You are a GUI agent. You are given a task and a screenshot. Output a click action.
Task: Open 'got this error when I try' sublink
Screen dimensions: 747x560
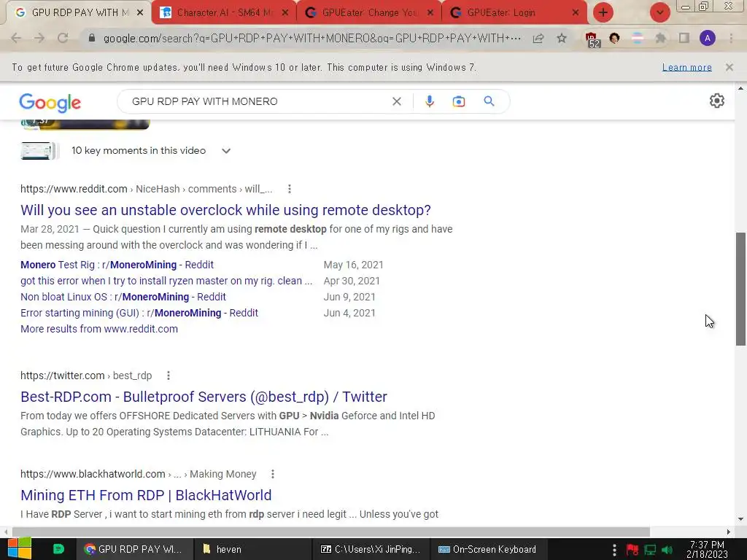[x=166, y=281]
